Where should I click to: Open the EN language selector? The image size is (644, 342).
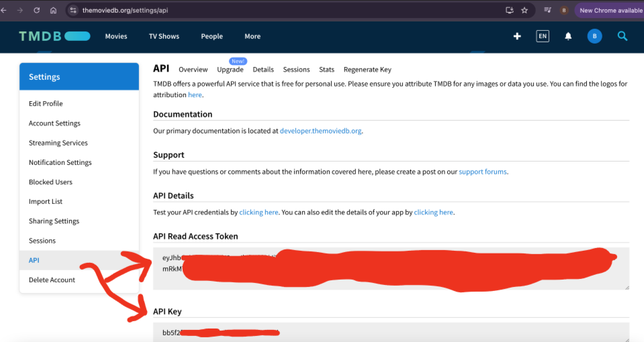[543, 36]
